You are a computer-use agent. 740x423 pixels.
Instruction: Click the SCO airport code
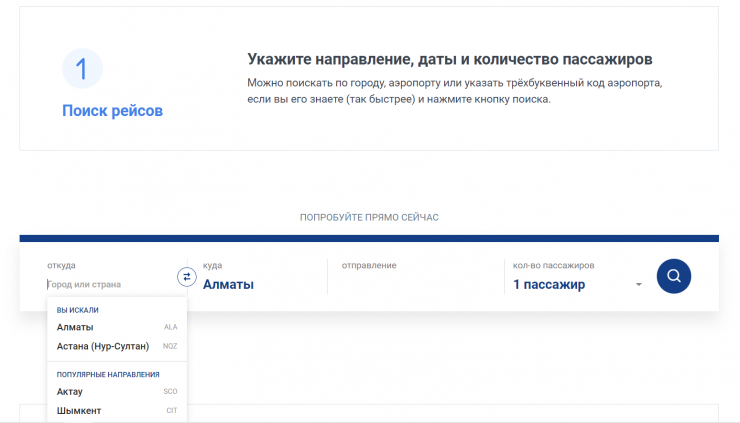(170, 391)
